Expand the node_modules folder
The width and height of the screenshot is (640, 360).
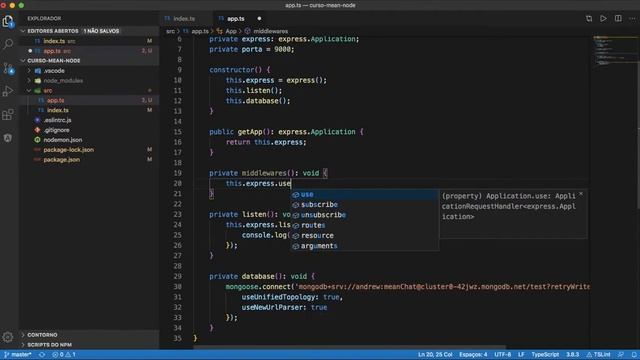[x=63, y=81]
